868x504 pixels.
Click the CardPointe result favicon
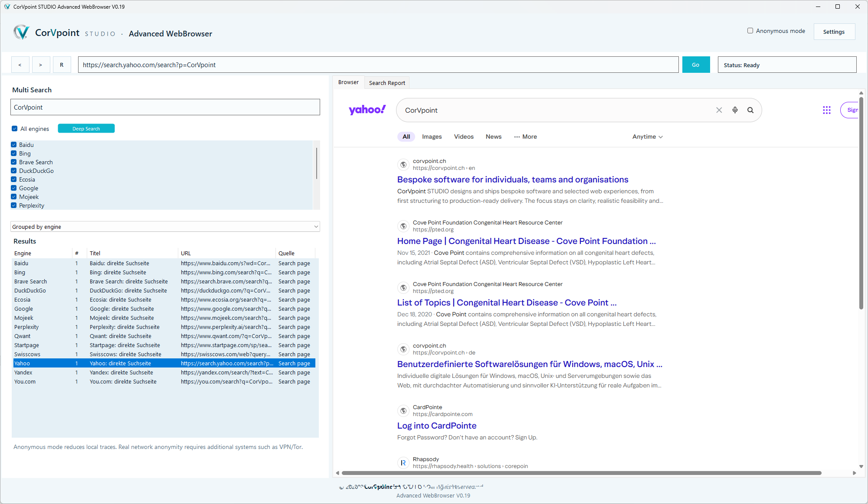coord(403,411)
